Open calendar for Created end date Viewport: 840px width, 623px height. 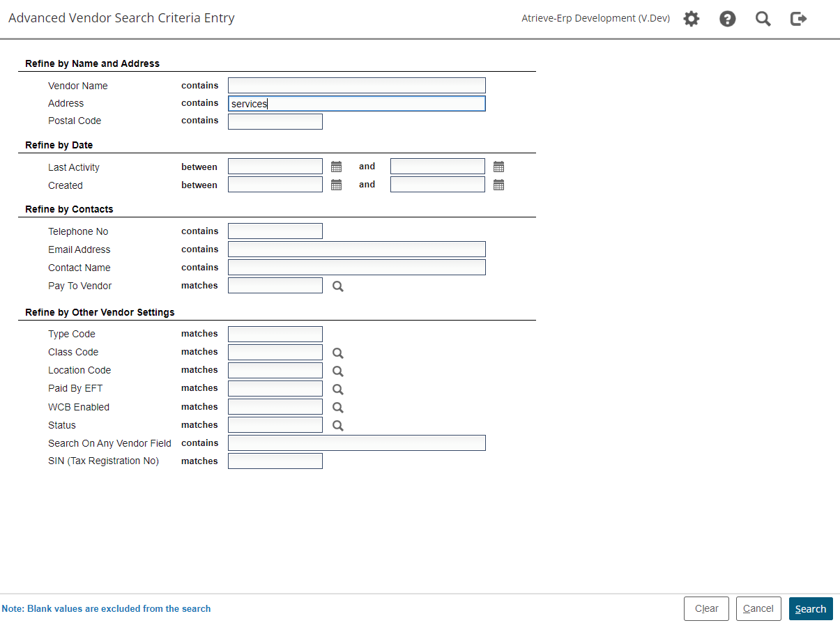498,185
